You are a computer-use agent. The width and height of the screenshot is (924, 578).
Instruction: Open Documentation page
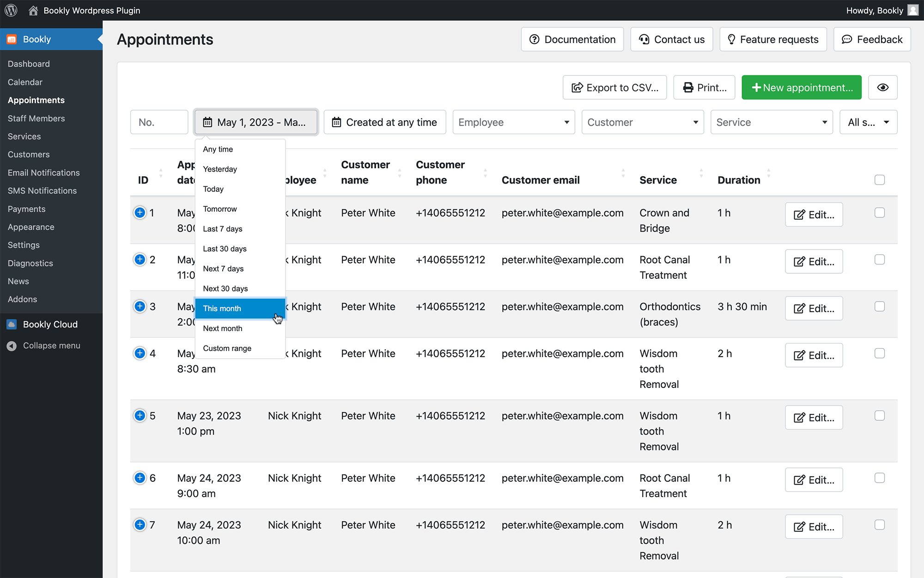(572, 39)
